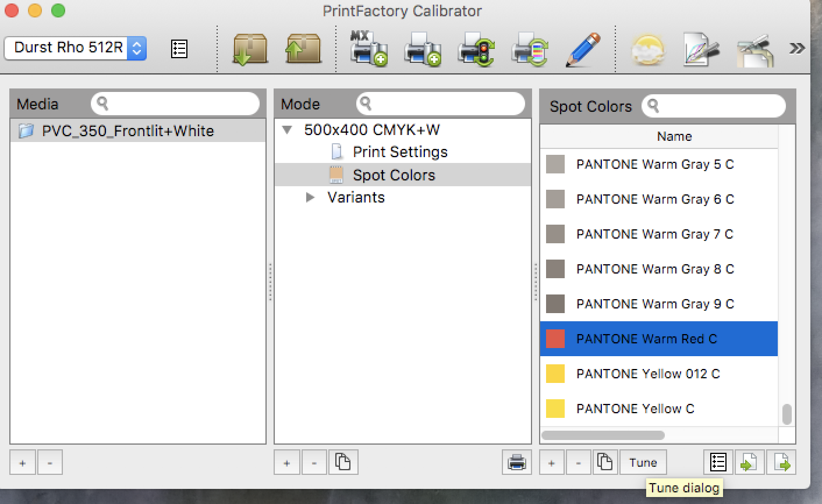Click the Print Settings page icon
822x504 pixels.
pyautogui.click(x=336, y=152)
